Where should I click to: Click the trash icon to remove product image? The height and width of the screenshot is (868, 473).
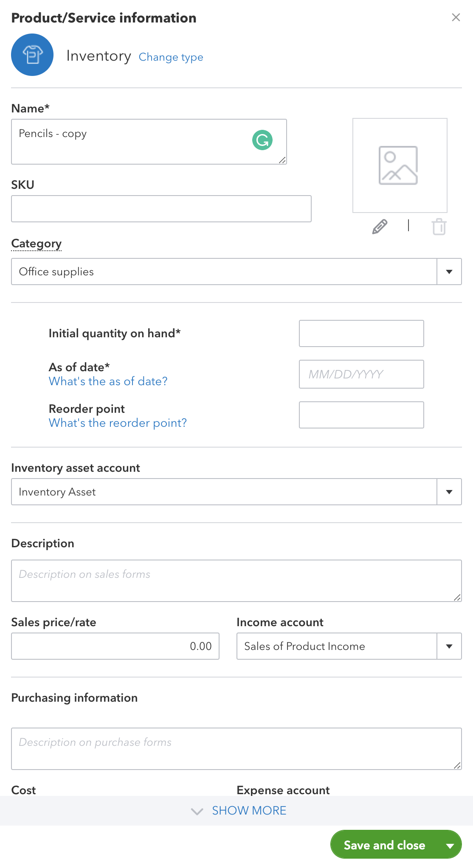439,227
